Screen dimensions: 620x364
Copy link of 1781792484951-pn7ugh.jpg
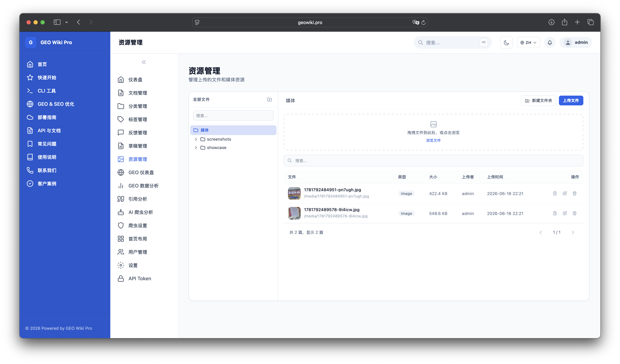click(x=555, y=194)
